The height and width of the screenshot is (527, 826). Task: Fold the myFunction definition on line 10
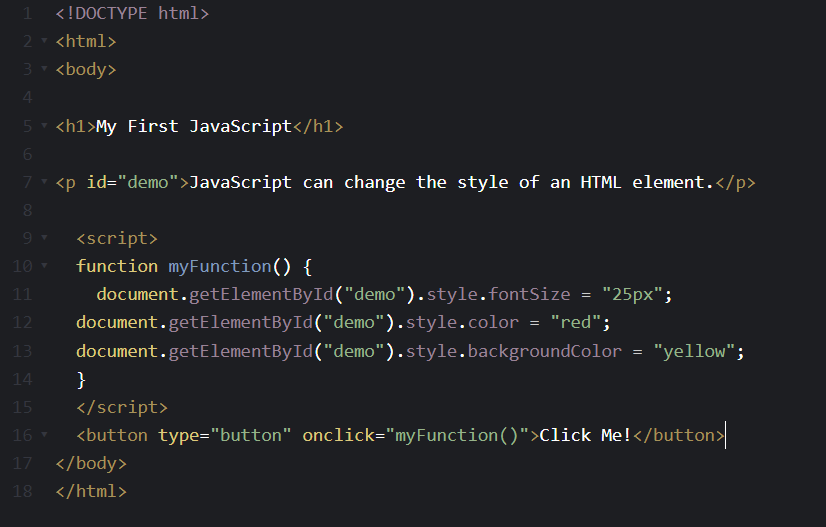[43, 267]
